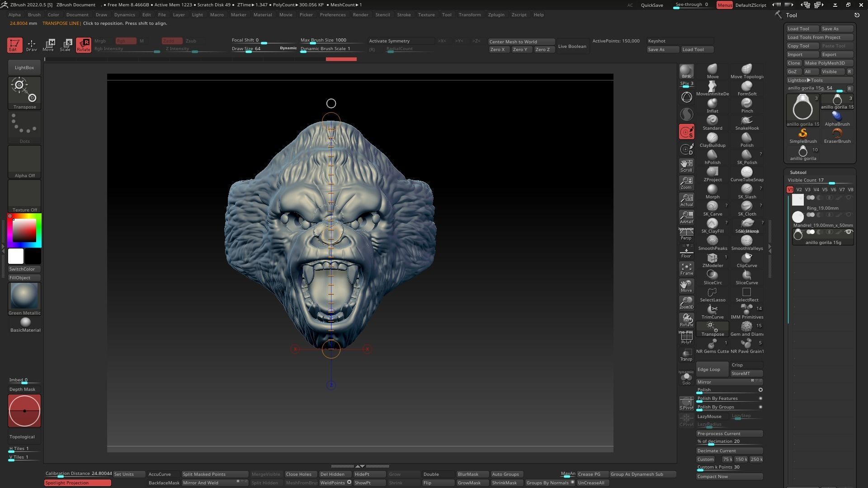Click the Calibration Distance value field

[x=78, y=474]
